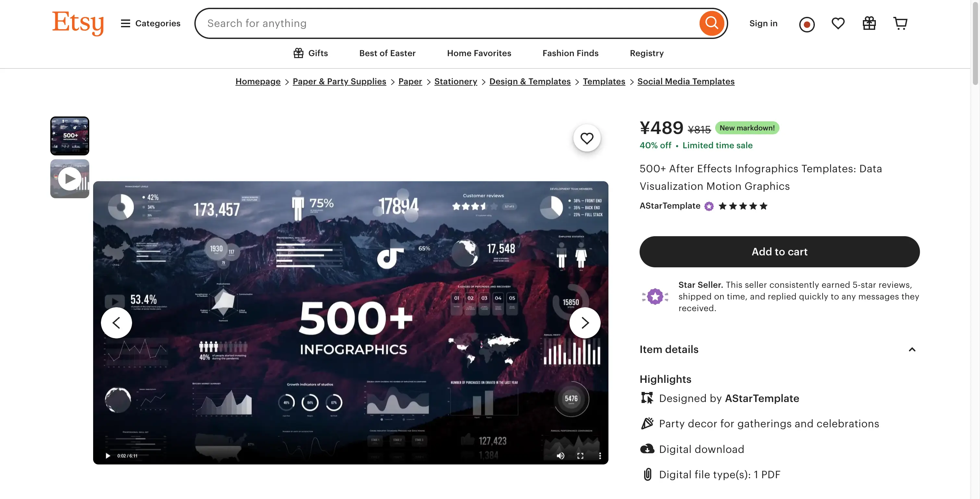Favorite this item using the heart on image
The width and height of the screenshot is (980, 499).
point(587,138)
